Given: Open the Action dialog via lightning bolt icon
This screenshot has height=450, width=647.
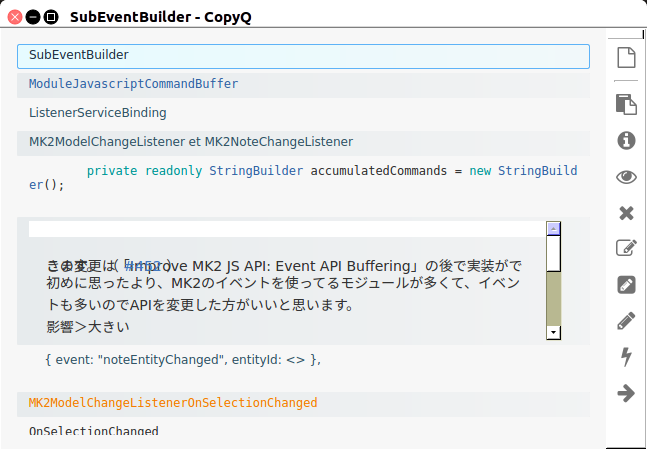Looking at the screenshot, I should point(626,357).
